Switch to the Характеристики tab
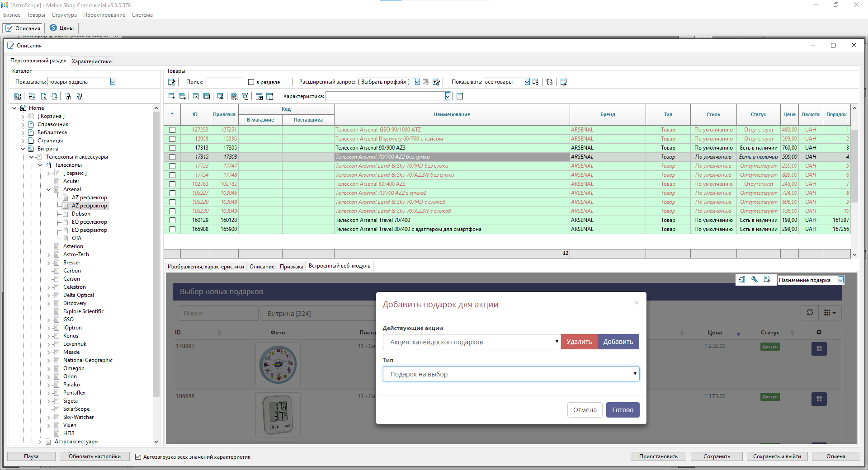Screen dimensions: 868x470 (x=91, y=61)
